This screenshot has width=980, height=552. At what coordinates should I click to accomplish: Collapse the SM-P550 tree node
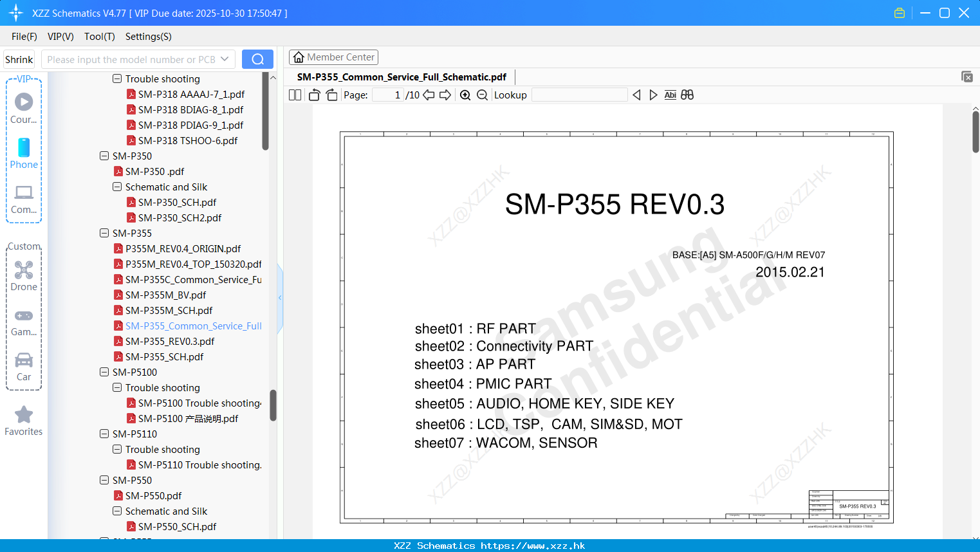tap(104, 480)
